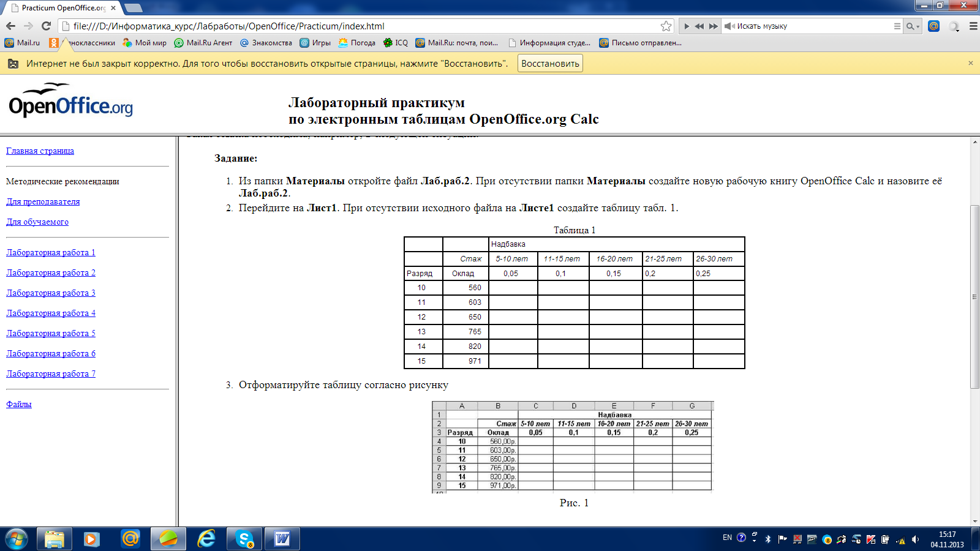The image size is (980, 551).
Task: Open the Для преподавателя link
Action: (x=43, y=201)
